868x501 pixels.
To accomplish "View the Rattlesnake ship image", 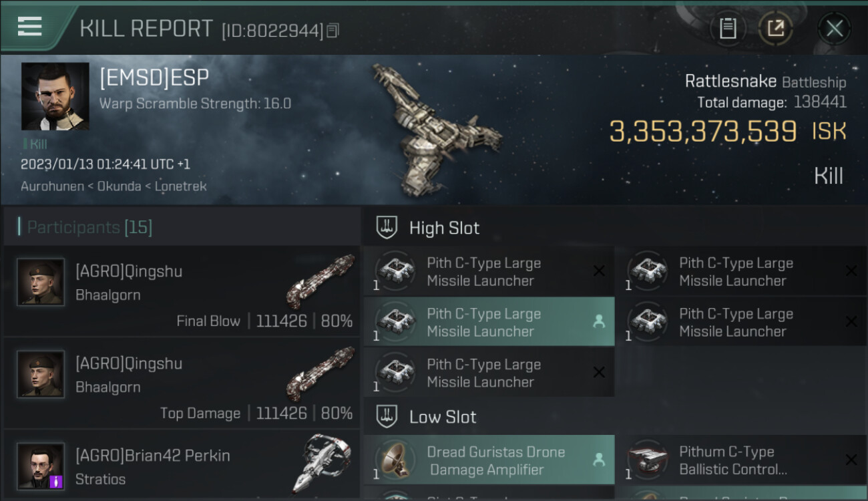I will [435, 129].
